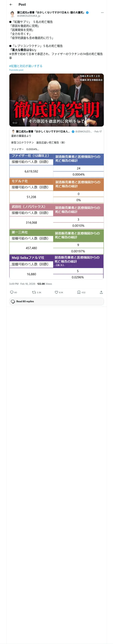
Task: Open the @JINKOUZOUKA_jp handle link
Action: click(29, 16)
